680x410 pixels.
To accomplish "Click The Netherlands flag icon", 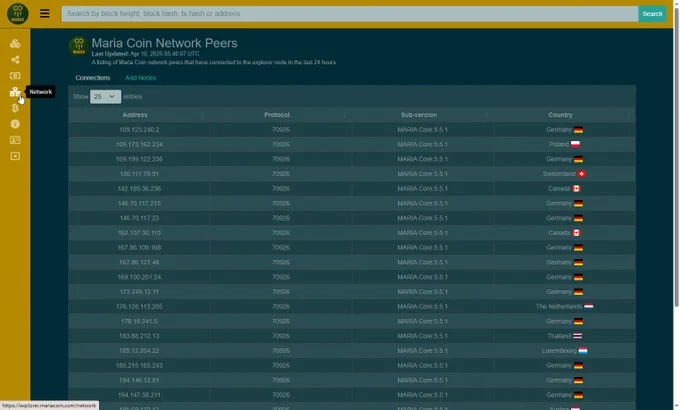I will point(588,306).
